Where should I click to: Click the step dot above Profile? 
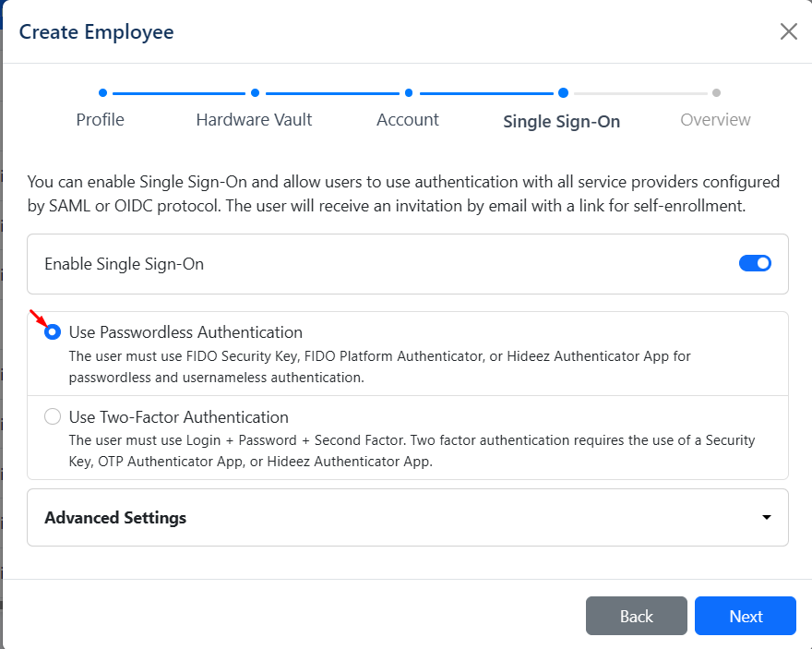pyautogui.click(x=102, y=92)
